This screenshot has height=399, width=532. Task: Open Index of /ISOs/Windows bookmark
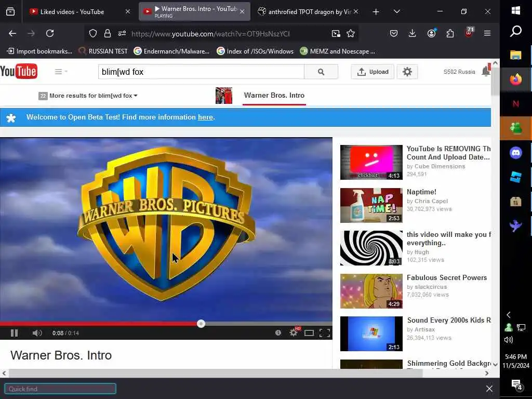point(255,51)
